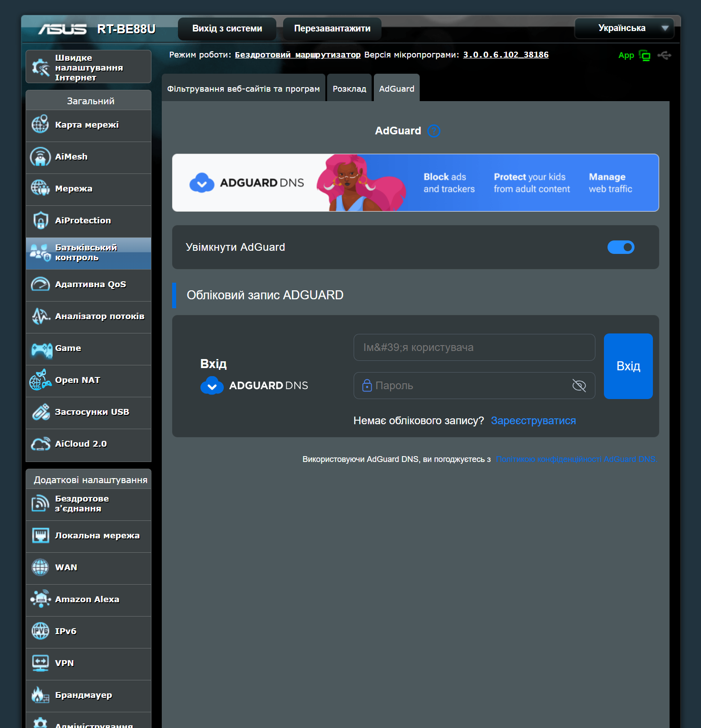This screenshot has height=728, width=701.
Task: Click the green App device icon
Action: 645,56
